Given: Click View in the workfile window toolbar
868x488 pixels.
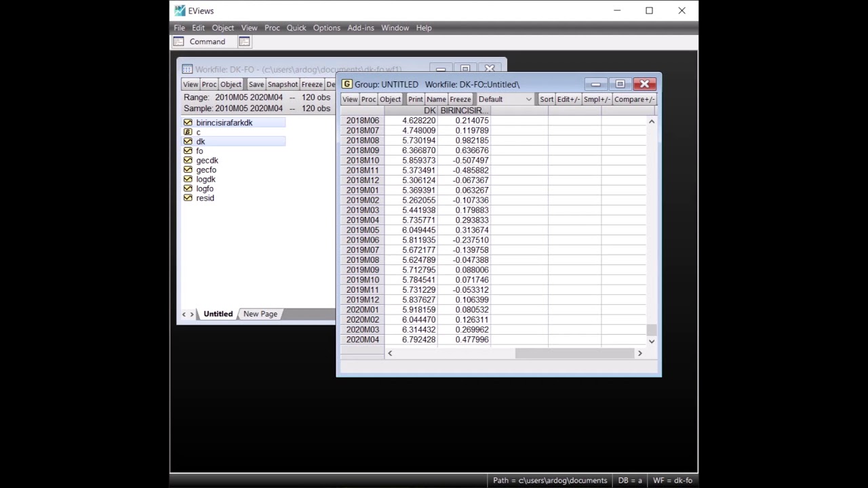Looking at the screenshot, I should click(x=191, y=84).
